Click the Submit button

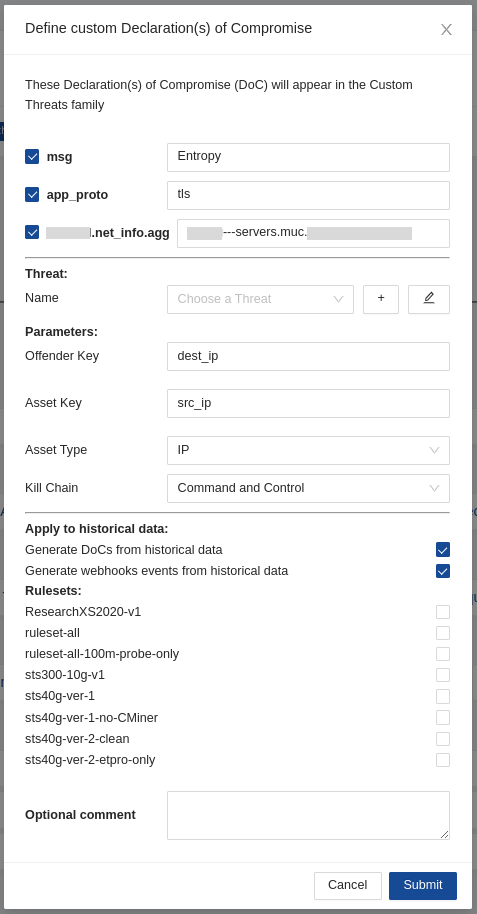(423, 885)
